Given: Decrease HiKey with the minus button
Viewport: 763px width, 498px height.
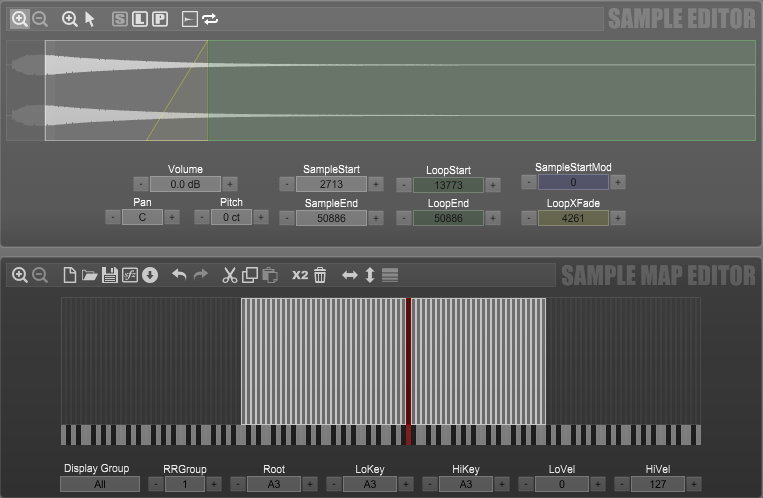Looking at the screenshot, I should pyautogui.click(x=429, y=484).
